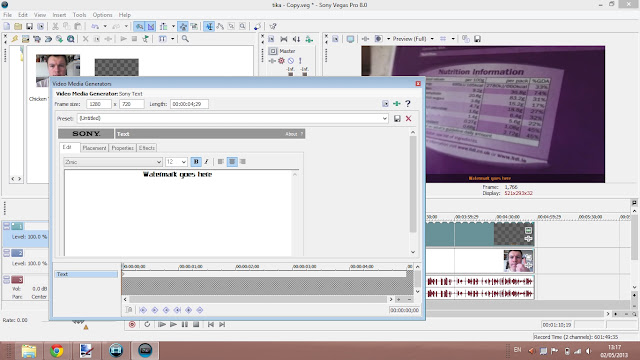Open the Undo history dropdown arrow
The height and width of the screenshot is (360, 640).
coord(105,27)
